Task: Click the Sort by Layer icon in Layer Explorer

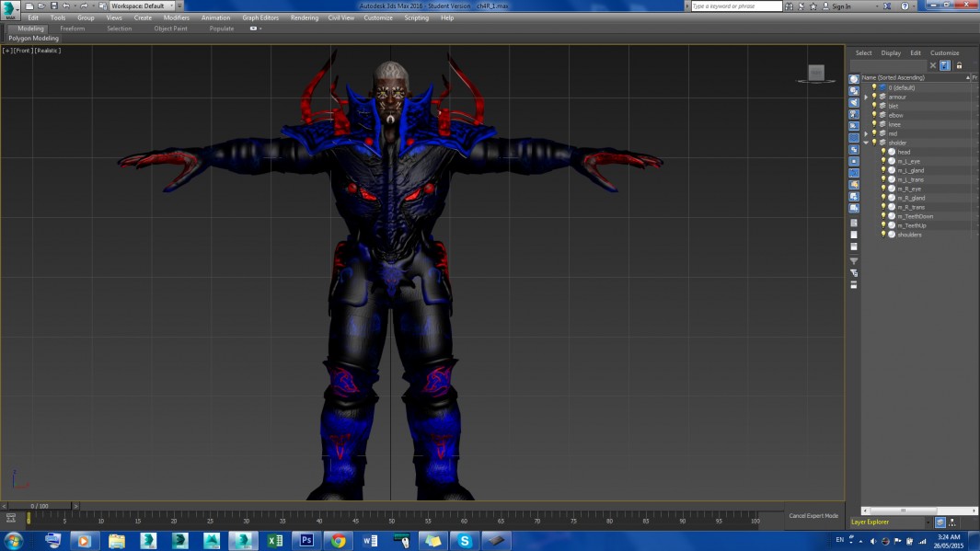Action: tap(940, 522)
